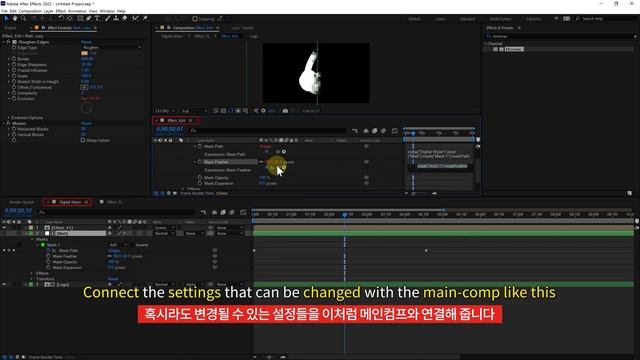Viewport: 640px width, 360px height.
Task: Select the Roto Brush tool
Action: click(x=136, y=18)
